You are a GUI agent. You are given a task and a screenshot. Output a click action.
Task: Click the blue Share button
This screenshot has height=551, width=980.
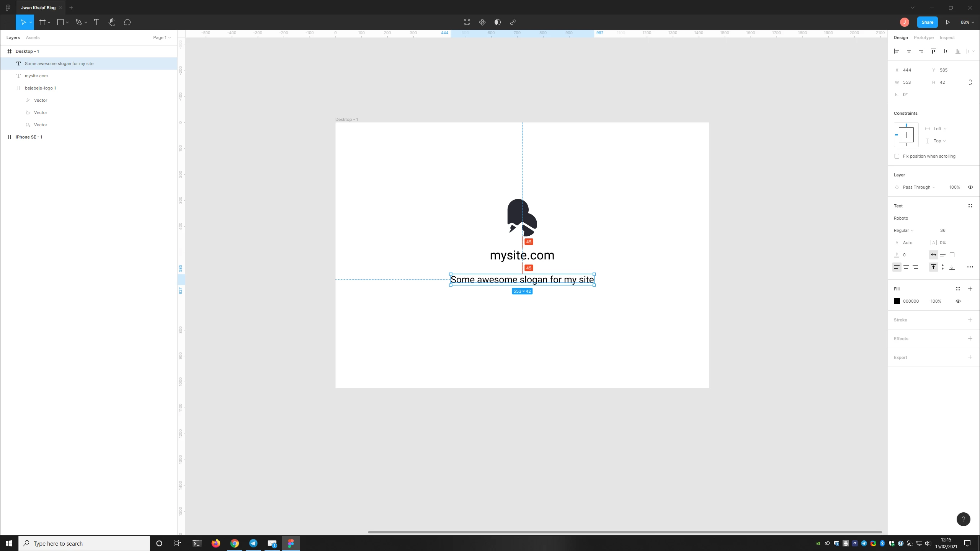pos(927,22)
